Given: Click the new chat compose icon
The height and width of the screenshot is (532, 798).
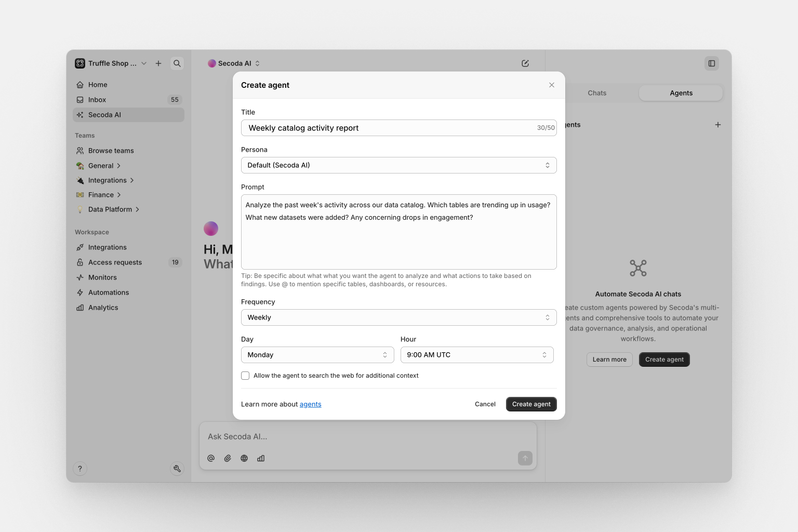Looking at the screenshot, I should 525,63.
